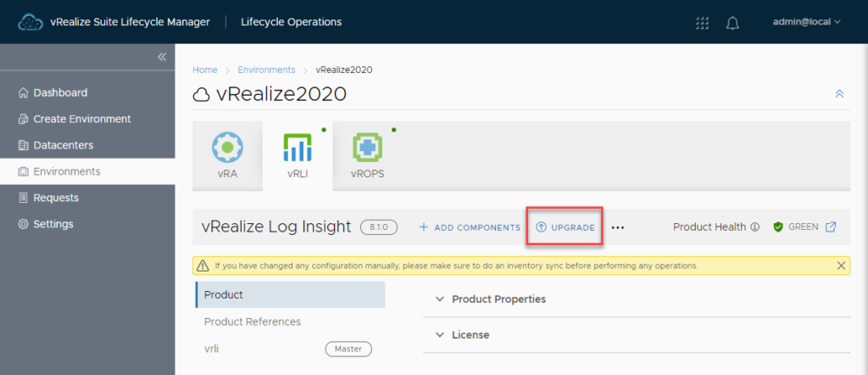Image resolution: width=868 pixels, height=375 pixels.
Task: Click the Lifecycle Operations header text
Action: click(x=292, y=22)
